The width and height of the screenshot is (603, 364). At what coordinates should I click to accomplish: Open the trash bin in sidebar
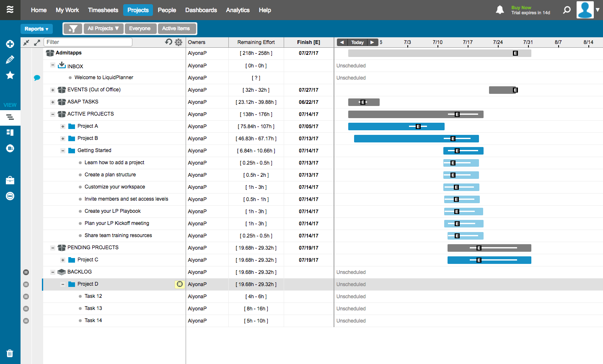click(x=10, y=353)
